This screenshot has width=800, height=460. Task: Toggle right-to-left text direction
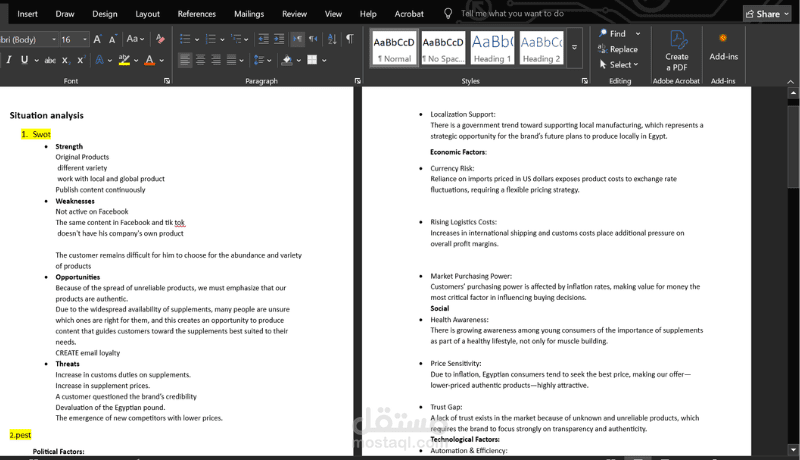pos(313,39)
